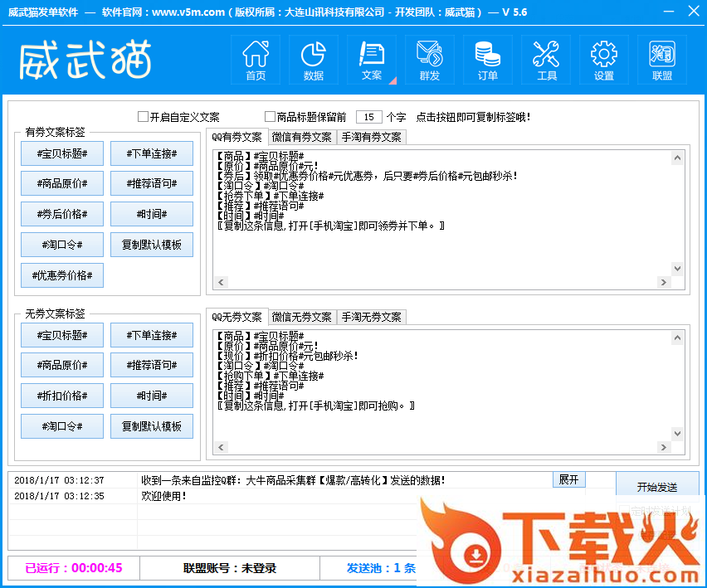Click 已运行 runtime status entry

[74, 568]
